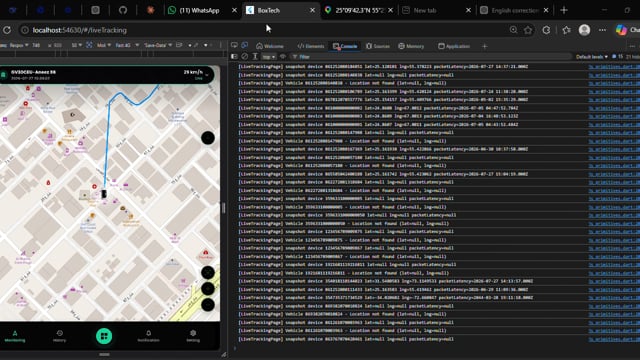Open the top context dropdown in the console
640x360 pixels.
pos(268,57)
